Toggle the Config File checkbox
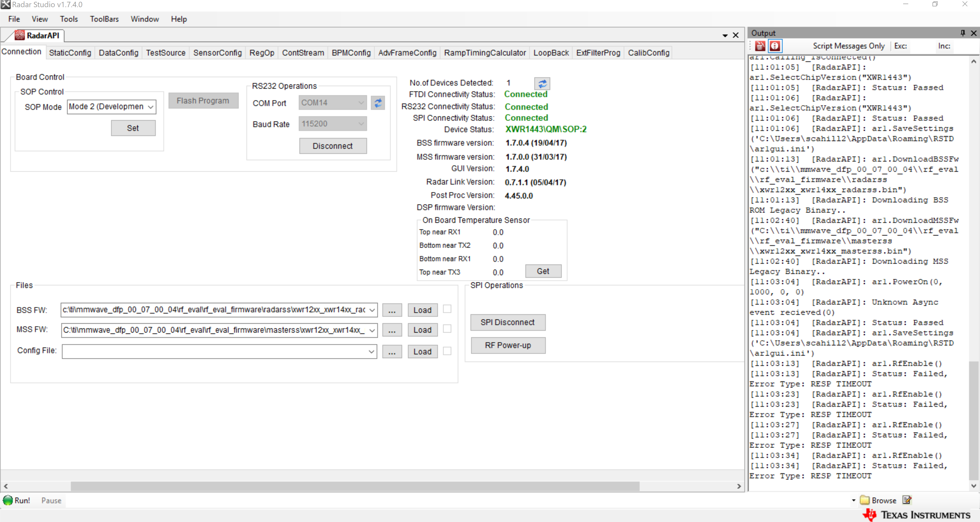980x522 pixels. coord(447,351)
